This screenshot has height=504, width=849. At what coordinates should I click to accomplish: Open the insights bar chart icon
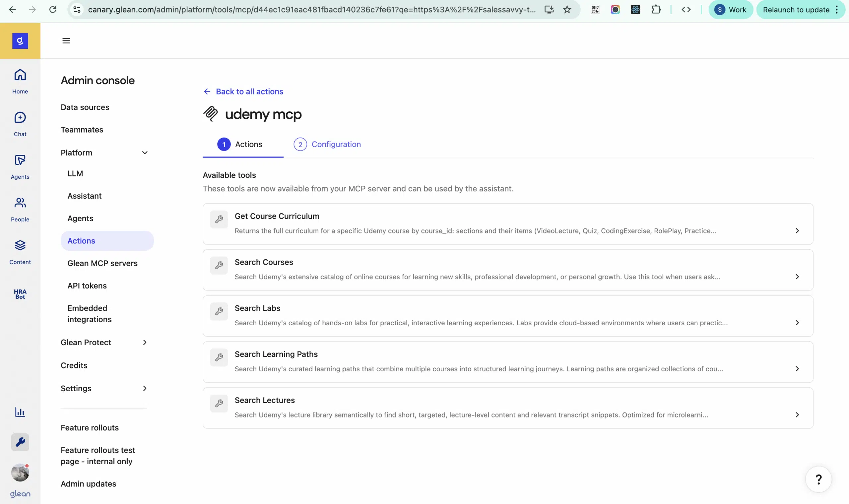(20, 412)
